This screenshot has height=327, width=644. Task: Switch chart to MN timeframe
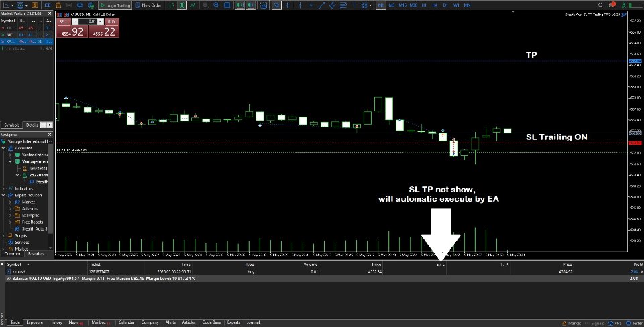(x=468, y=5)
